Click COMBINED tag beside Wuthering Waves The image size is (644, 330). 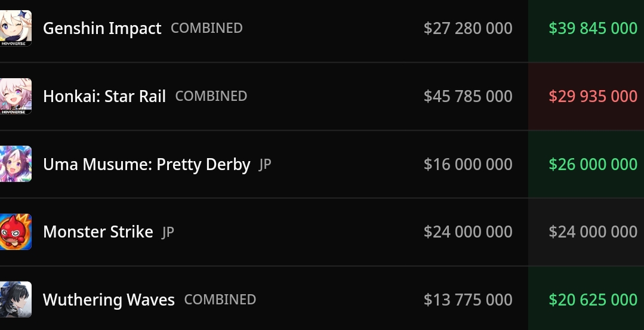click(x=220, y=299)
